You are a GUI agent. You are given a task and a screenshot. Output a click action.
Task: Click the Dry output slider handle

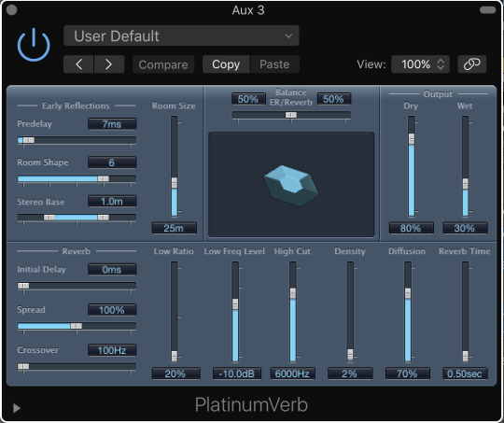(411, 139)
